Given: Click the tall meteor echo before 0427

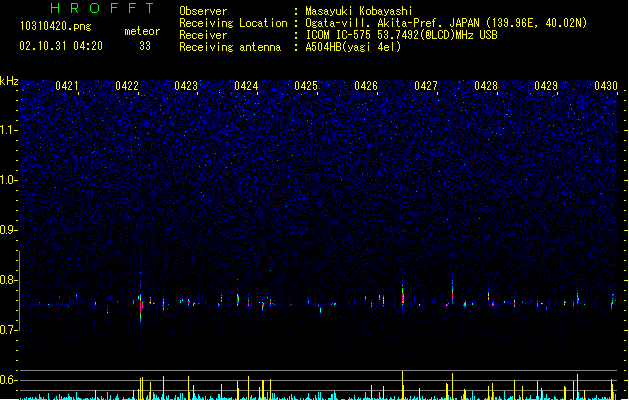Looking at the screenshot, I should click(403, 295).
